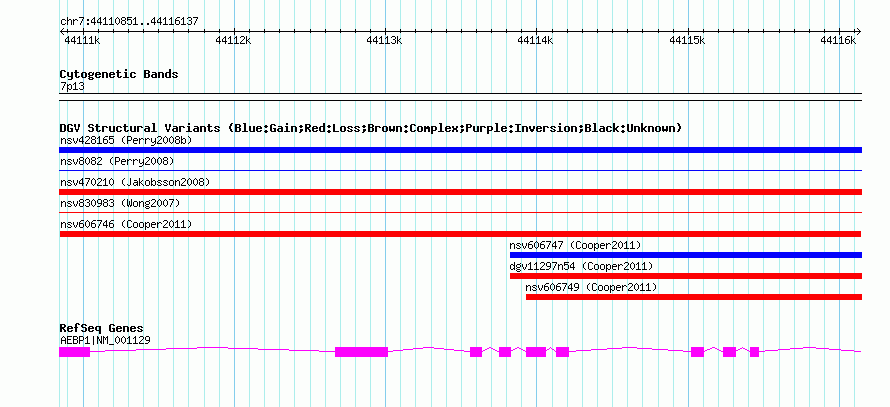Click the nsv830983 (Wong2007) label
The height and width of the screenshot is (407, 890).
pos(119,203)
